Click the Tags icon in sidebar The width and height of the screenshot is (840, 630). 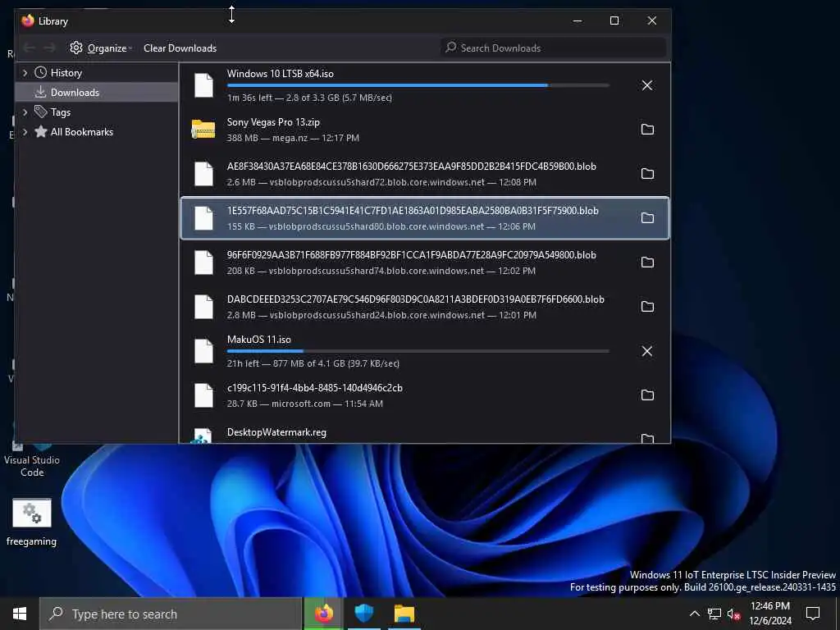tap(41, 112)
